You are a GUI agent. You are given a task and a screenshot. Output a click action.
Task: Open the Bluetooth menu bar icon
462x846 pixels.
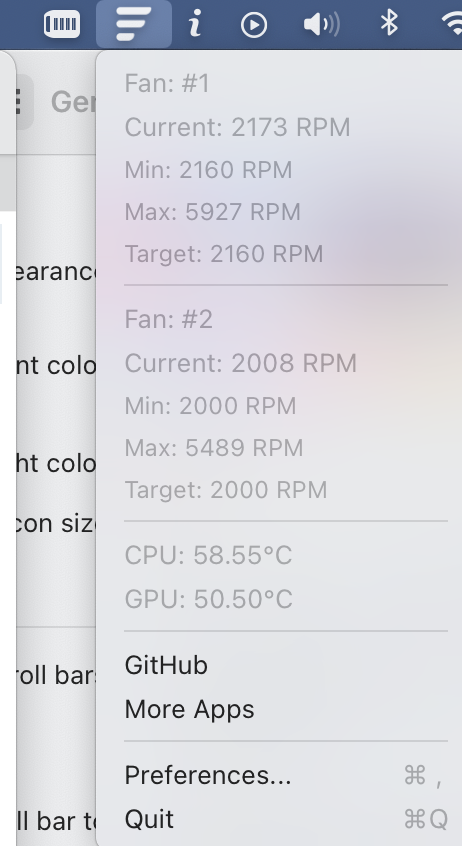coord(389,24)
